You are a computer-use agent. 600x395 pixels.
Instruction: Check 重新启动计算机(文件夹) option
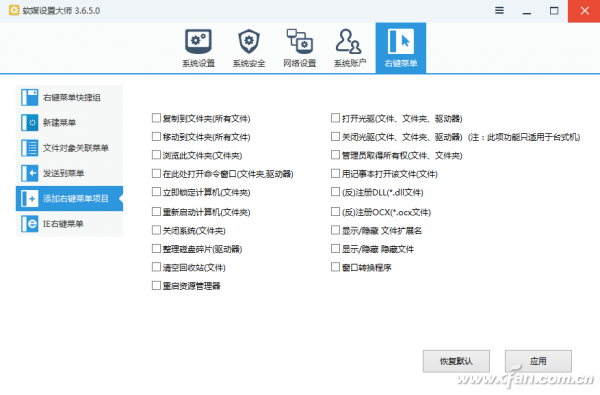tap(156, 211)
